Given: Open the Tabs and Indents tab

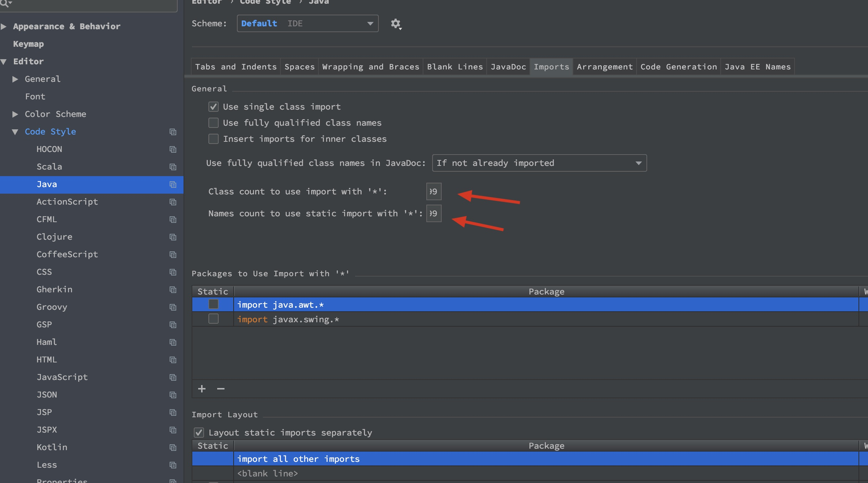Looking at the screenshot, I should tap(236, 67).
